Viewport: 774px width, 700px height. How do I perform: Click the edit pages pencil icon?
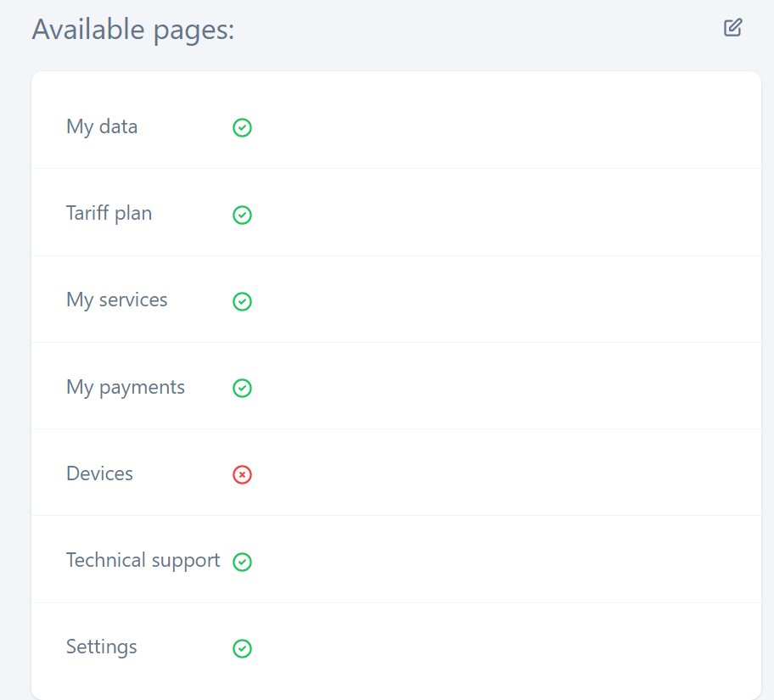tap(732, 27)
